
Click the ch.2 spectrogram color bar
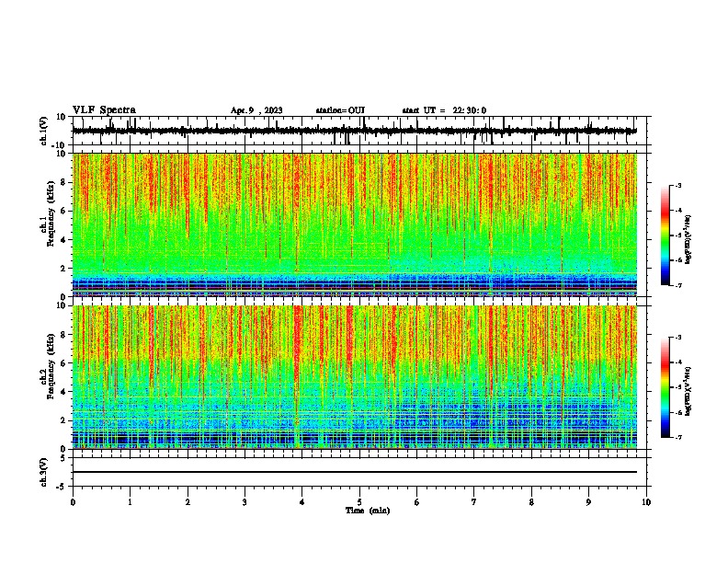(x=665, y=387)
